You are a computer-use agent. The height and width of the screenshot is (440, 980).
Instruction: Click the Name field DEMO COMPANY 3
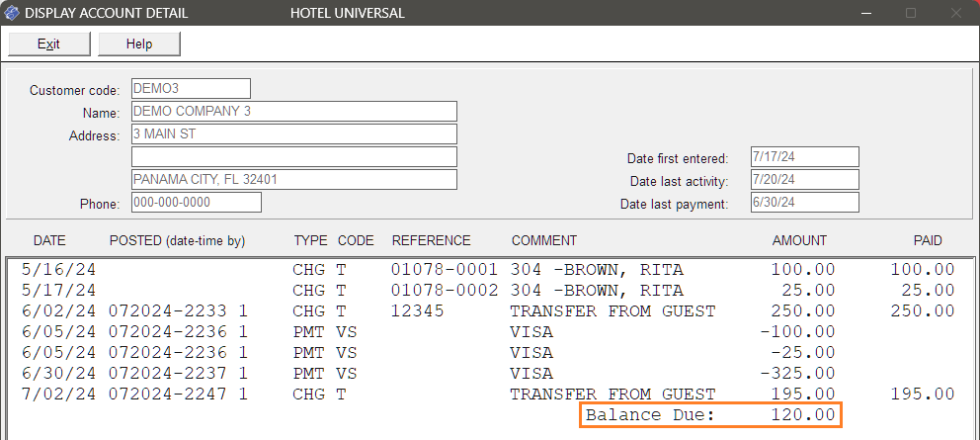click(x=293, y=112)
